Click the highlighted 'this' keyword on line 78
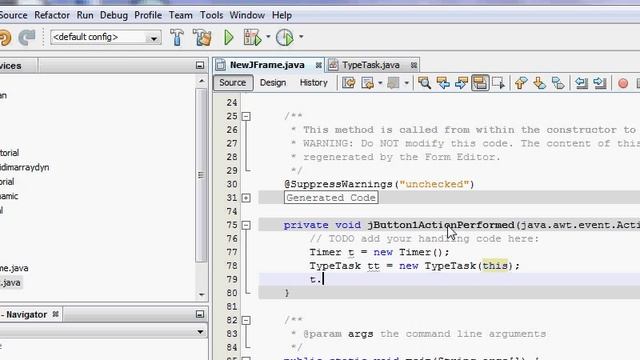Screen dimensions: 640x360 click(495, 266)
